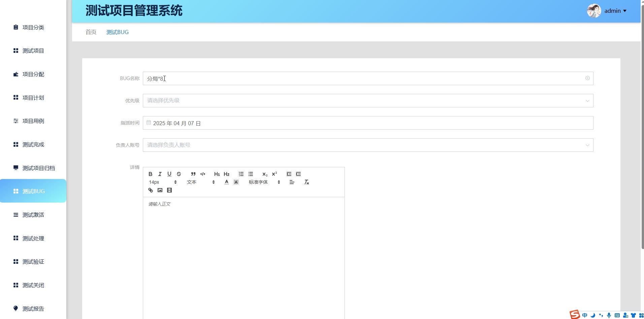The height and width of the screenshot is (319, 644).
Task: Insert a video in the editor
Action: pos(169,190)
